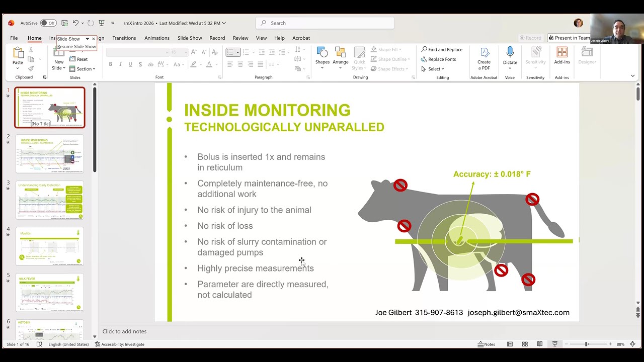Open the font size combo box
Image resolution: width=644 pixels, height=362 pixels.
[179, 52]
